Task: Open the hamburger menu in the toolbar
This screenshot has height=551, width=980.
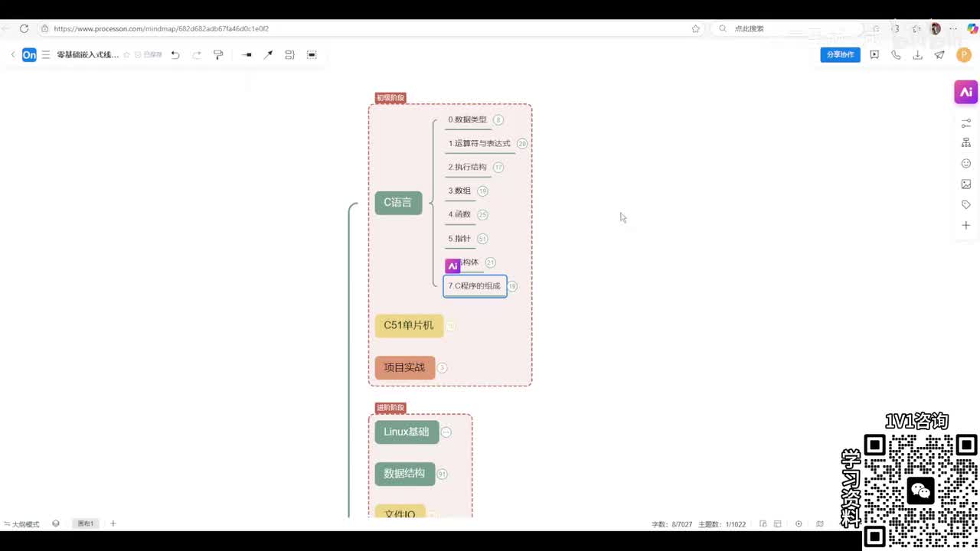Action: pos(46,55)
